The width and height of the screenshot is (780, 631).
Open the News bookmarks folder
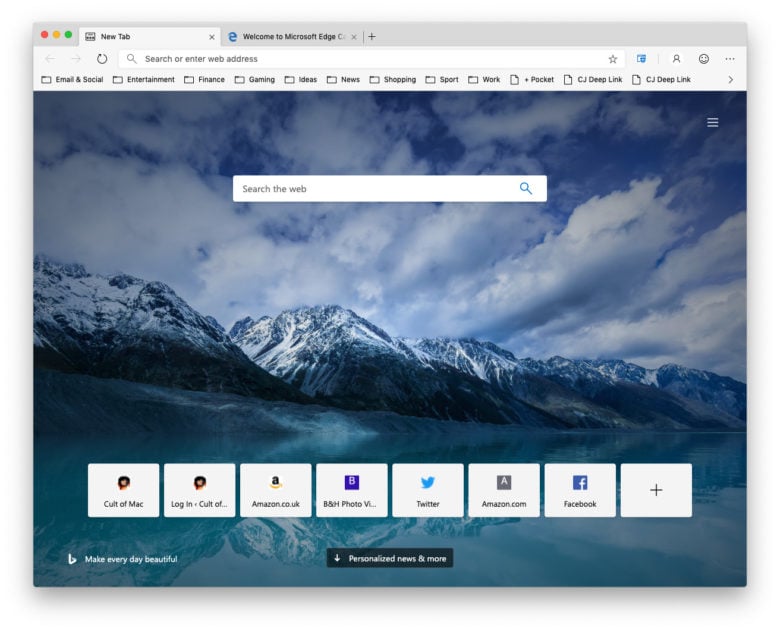pyautogui.click(x=343, y=80)
